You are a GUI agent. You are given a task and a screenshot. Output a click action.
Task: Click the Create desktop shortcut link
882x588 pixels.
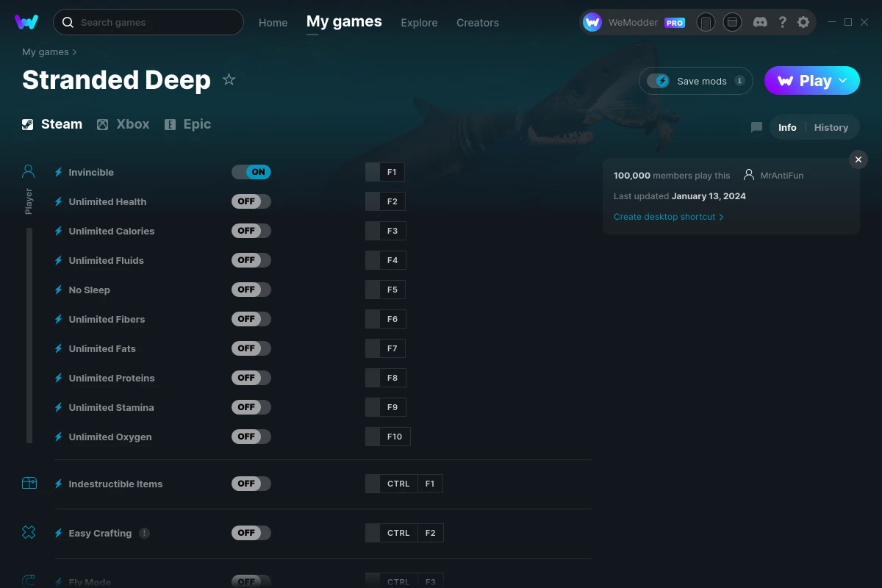tap(664, 217)
